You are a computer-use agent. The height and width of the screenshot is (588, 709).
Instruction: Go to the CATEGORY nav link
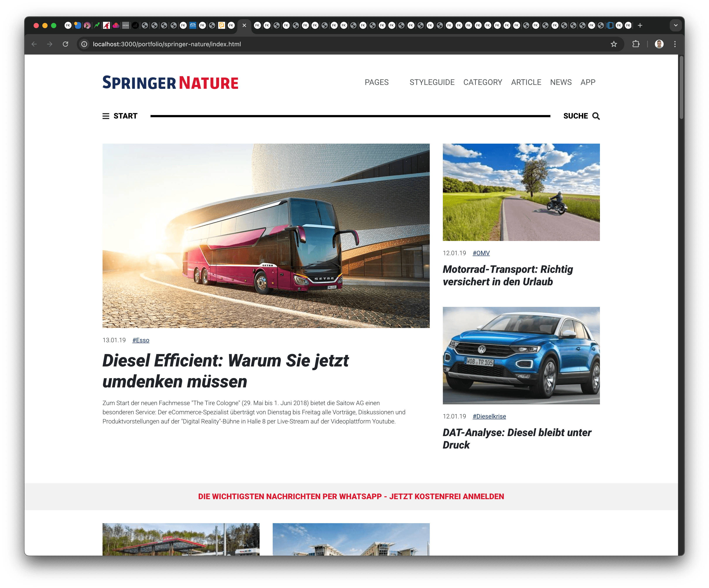[x=483, y=83]
